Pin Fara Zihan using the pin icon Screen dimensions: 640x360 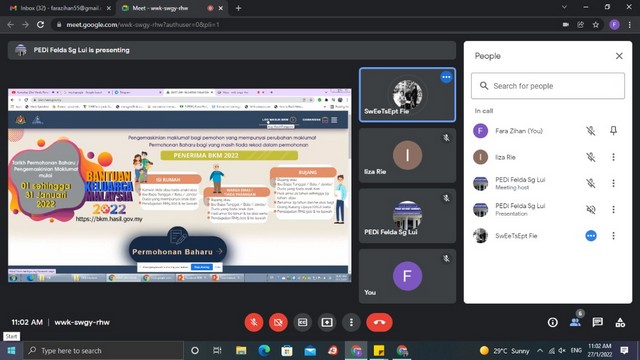[613, 131]
